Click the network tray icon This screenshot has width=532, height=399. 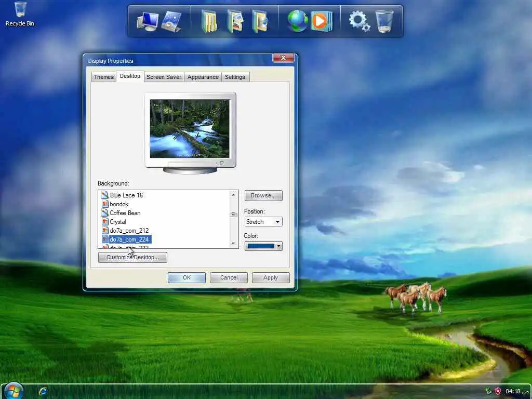pyautogui.click(x=488, y=391)
